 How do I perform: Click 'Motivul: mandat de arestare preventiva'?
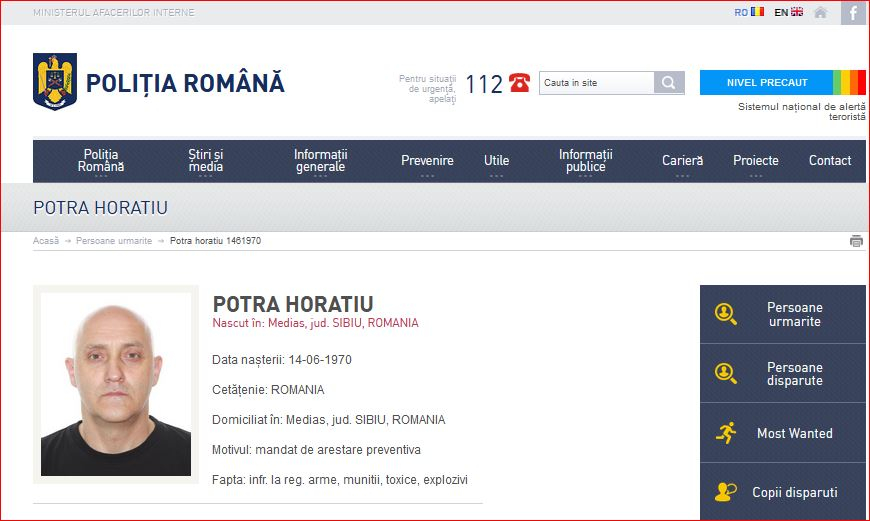[x=316, y=449]
